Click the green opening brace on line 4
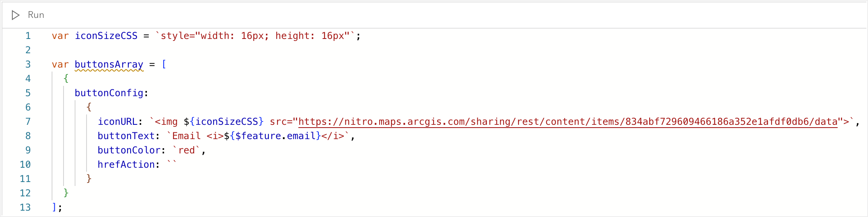Screen dimensions: 868x217 [66, 79]
